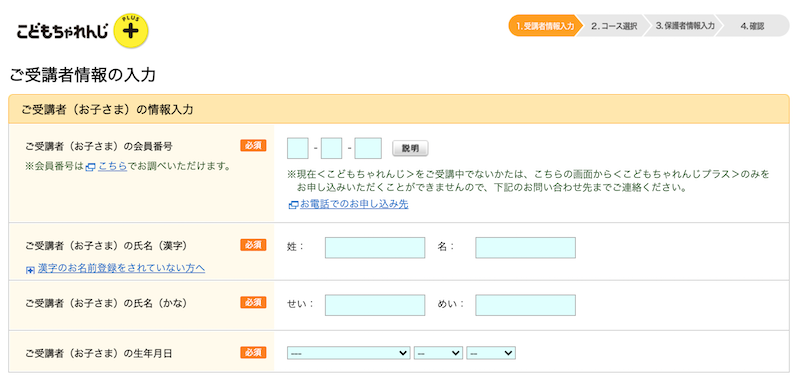The width and height of the screenshot is (800, 380).
Task: Click the 姓 kanji surname field
Action: coord(375,247)
